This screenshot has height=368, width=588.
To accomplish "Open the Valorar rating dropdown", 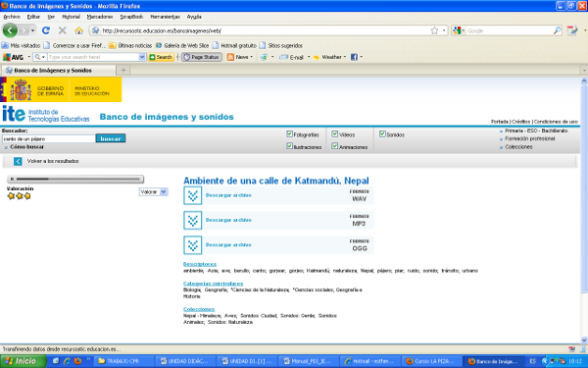I will 154,192.
